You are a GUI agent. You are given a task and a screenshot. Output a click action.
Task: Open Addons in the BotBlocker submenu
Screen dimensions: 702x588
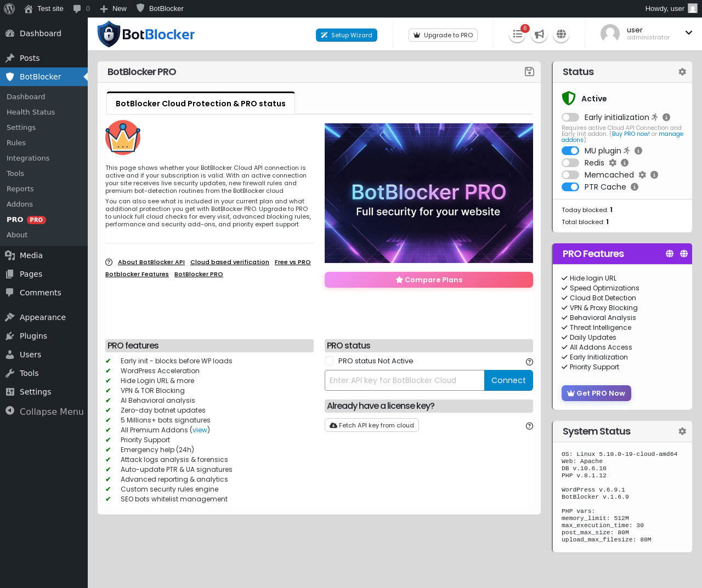pyautogui.click(x=20, y=204)
